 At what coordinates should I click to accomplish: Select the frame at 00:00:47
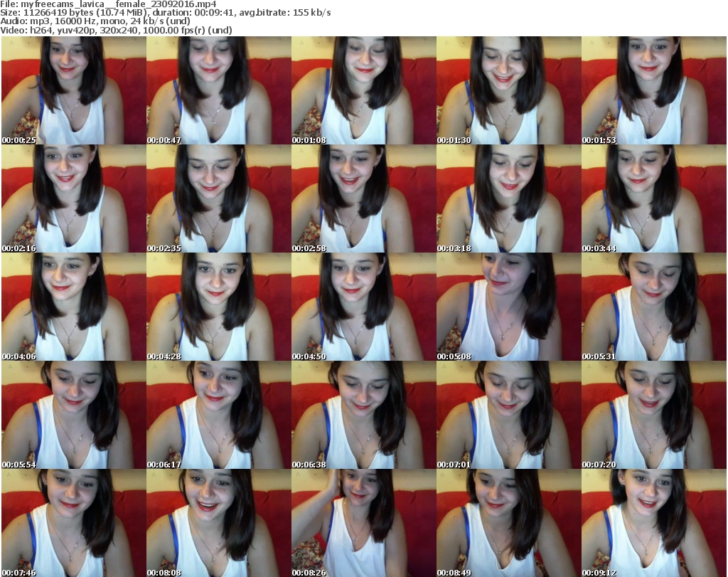218,90
